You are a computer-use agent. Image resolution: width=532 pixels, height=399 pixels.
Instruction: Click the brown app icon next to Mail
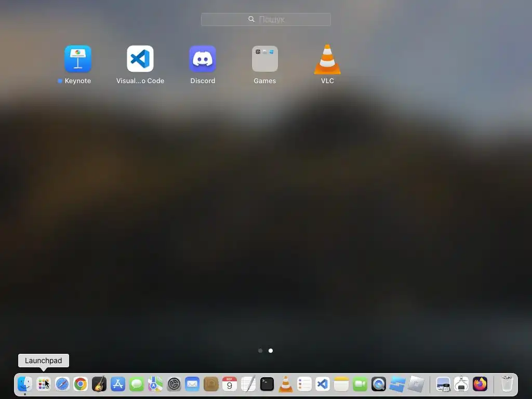coord(211,384)
